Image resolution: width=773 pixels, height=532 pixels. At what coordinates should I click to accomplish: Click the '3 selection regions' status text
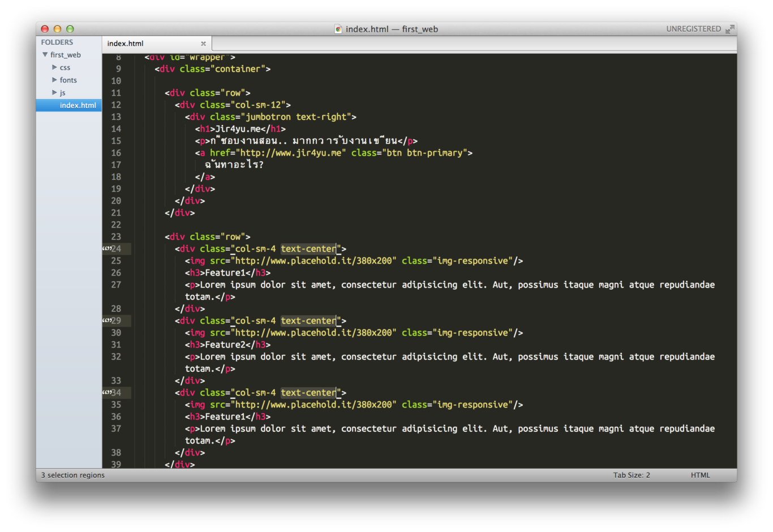coord(73,475)
